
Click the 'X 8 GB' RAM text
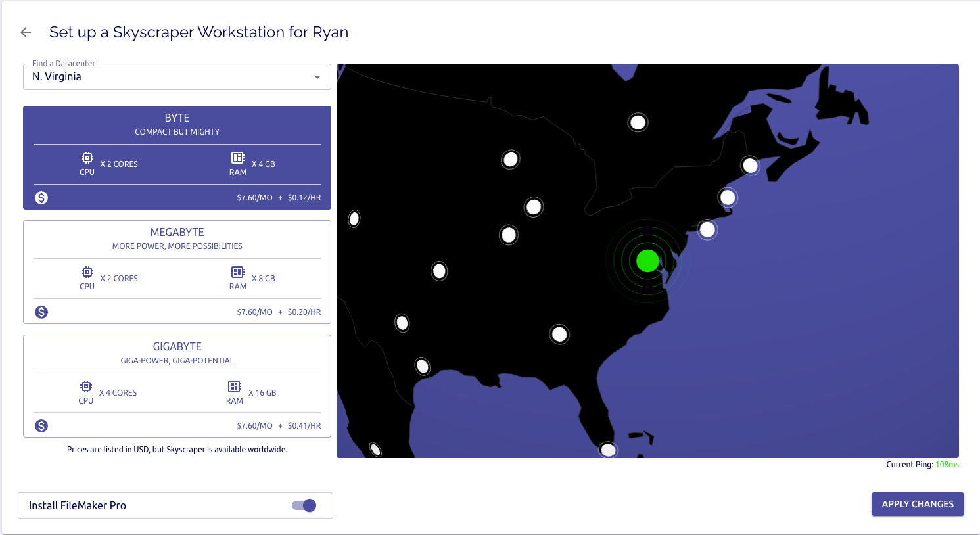(x=264, y=279)
